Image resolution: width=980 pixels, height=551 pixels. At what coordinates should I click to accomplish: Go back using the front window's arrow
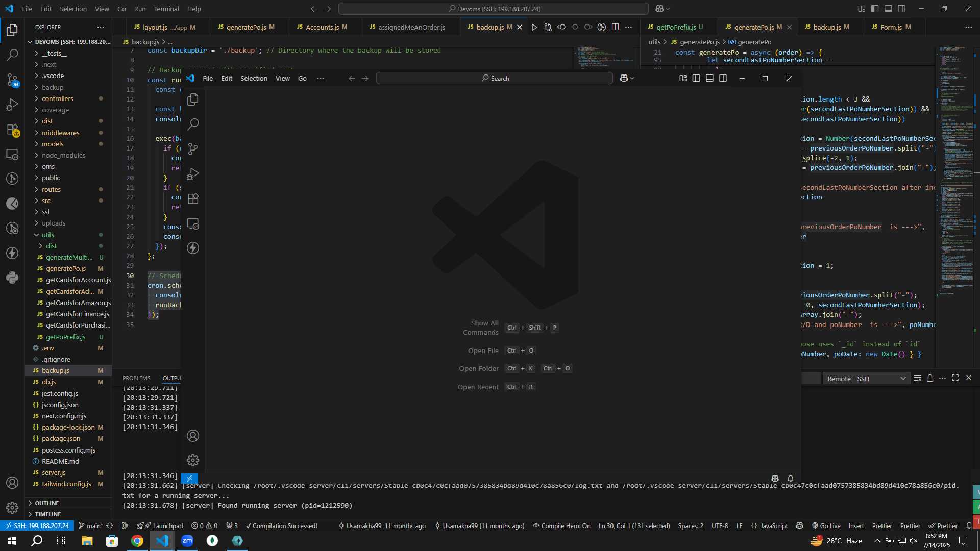(x=352, y=78)
